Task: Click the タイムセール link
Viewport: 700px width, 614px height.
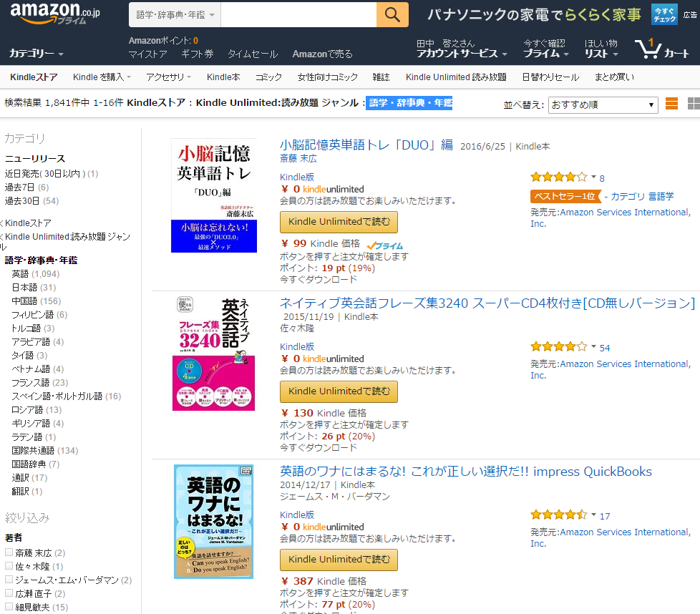Action: pyautogui.click(x=253, y=54)
